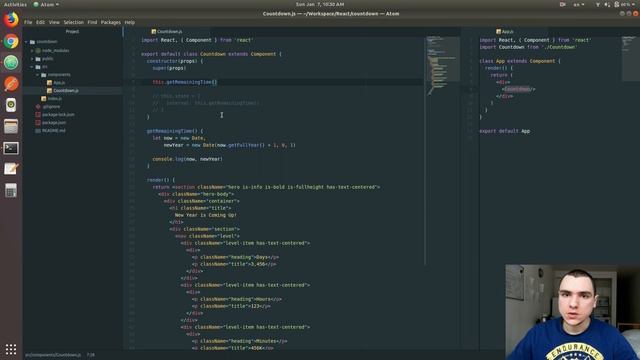This screenshot has height=360, width=640.
Task: Open the volume indicator icon
Action: pyautogui.click(x=607, y=4)
